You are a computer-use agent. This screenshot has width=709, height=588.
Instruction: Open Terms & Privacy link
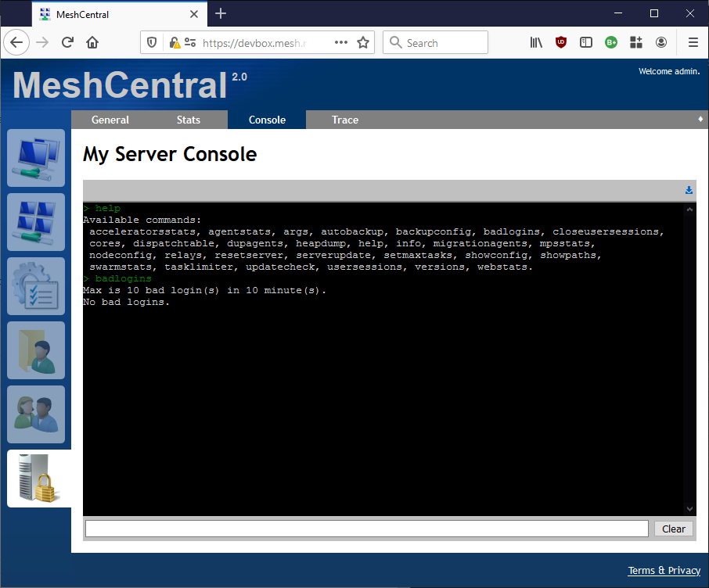tap(664, 570)
